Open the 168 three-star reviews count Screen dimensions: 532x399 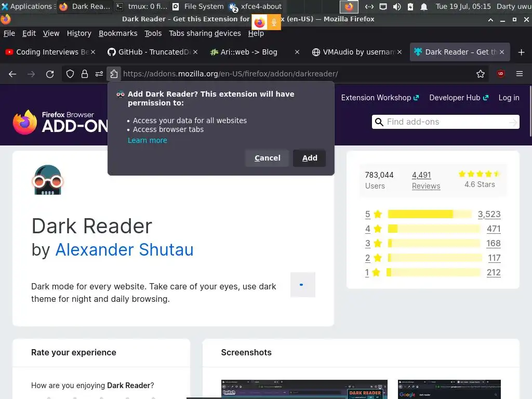pos(494,243)
